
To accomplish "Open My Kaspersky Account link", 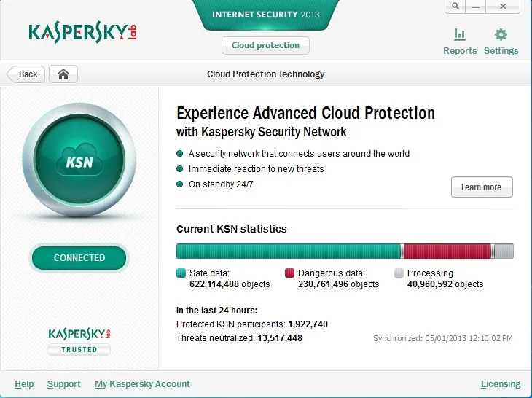I will tap(142, 384).
